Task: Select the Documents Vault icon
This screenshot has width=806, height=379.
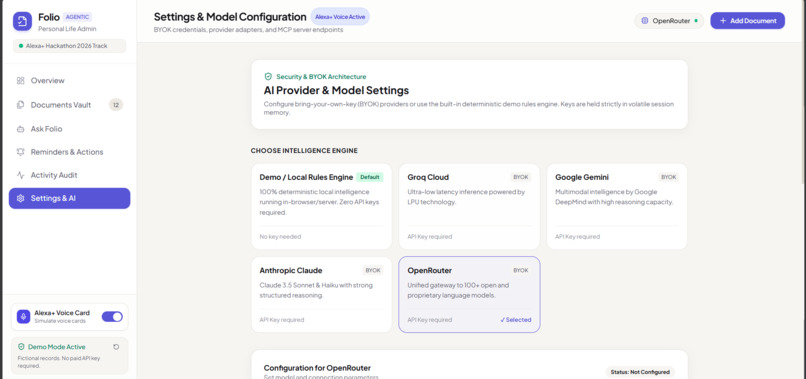Action: click(21, 105)
